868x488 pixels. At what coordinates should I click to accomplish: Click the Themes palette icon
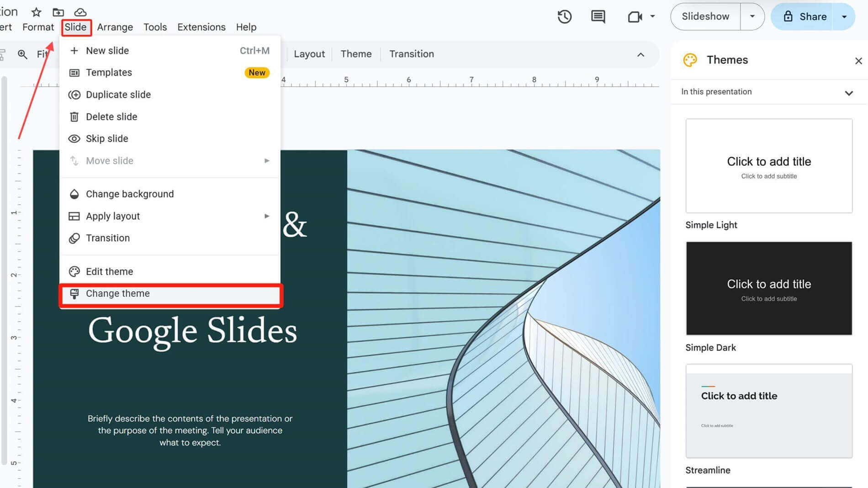[690, 60]
